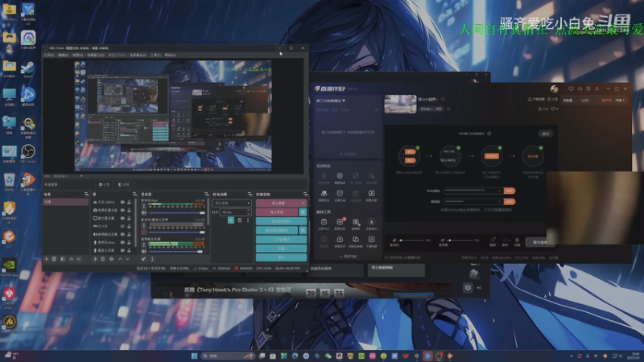Lock the 文本 (GDI+) source
Screen dimensions: 644x362
tap(129, 202)
